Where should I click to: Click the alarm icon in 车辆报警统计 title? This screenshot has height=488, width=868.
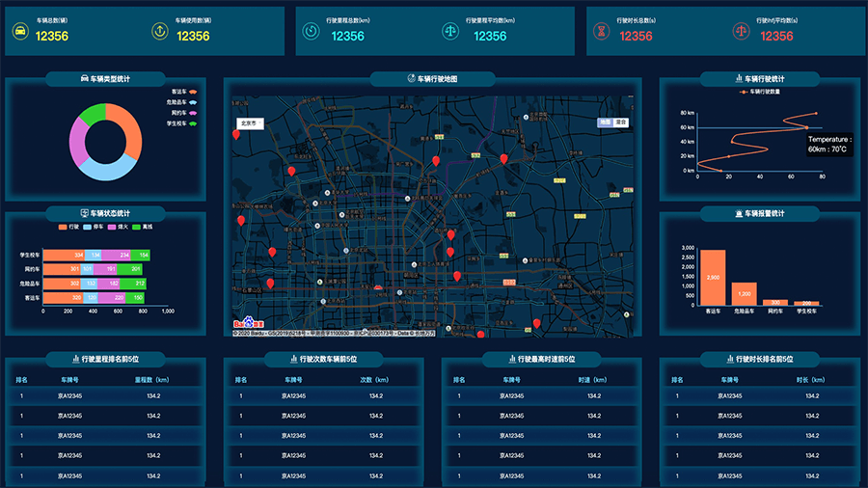[x=739, y=212]
